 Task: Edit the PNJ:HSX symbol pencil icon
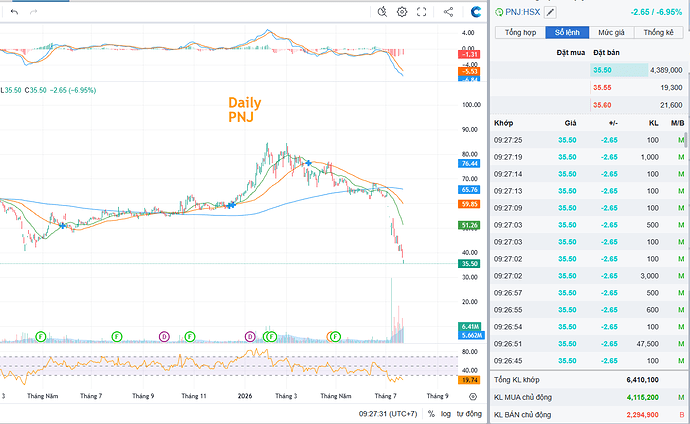(x=550, y=12)
